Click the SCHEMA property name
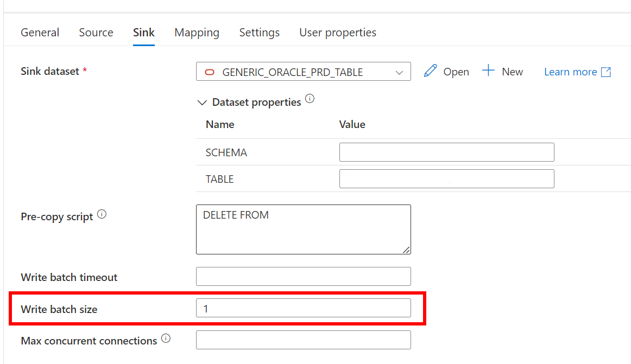631x364 pixels. (226, 153)
